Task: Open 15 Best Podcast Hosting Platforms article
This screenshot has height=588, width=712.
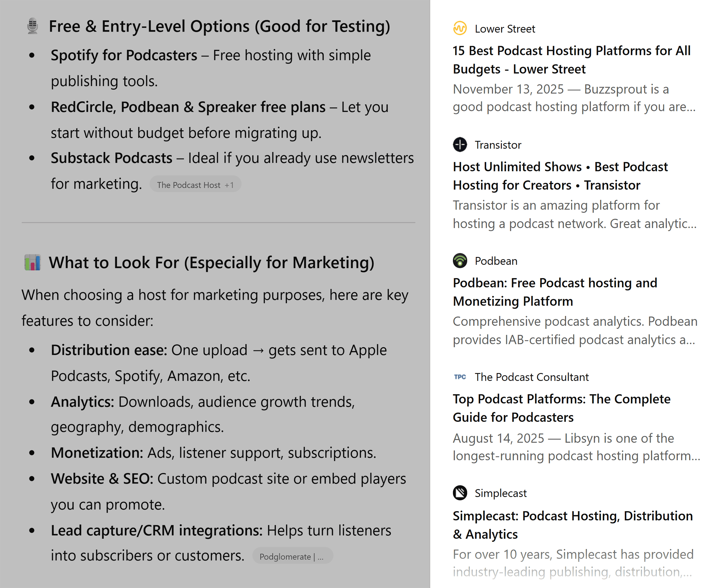Action: (571, 60)
